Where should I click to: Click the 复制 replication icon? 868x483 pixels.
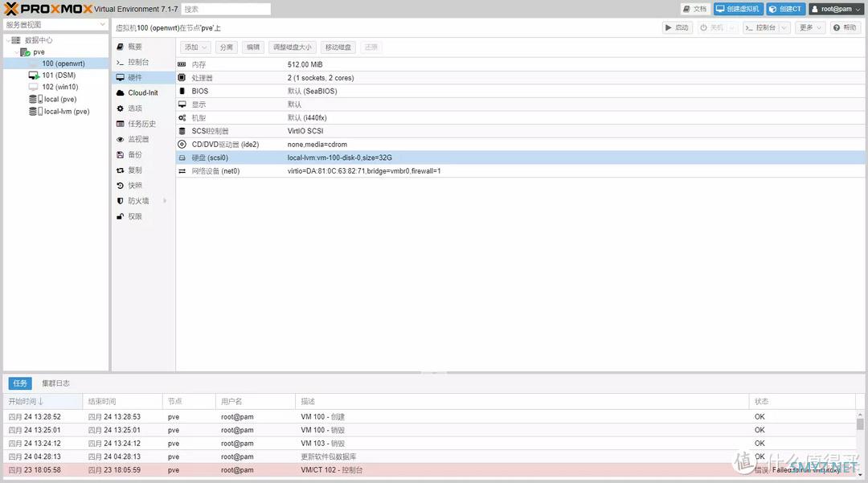(x=120, y=170)
